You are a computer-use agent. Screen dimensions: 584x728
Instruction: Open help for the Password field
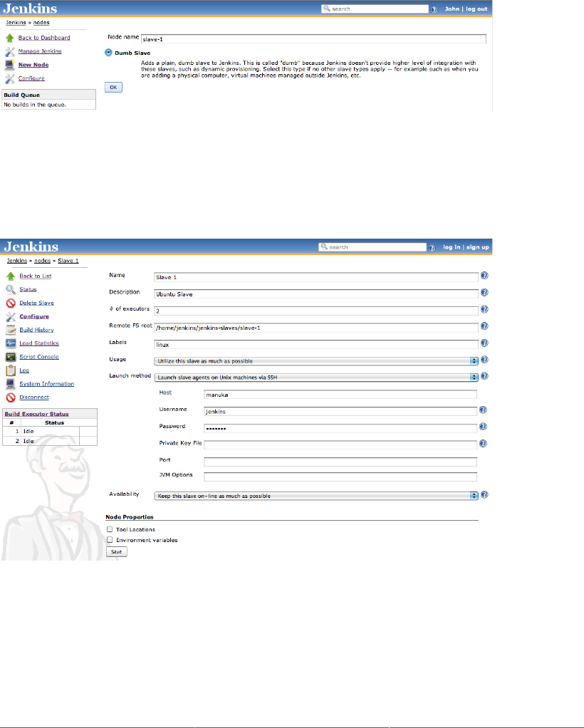(483, 427)
